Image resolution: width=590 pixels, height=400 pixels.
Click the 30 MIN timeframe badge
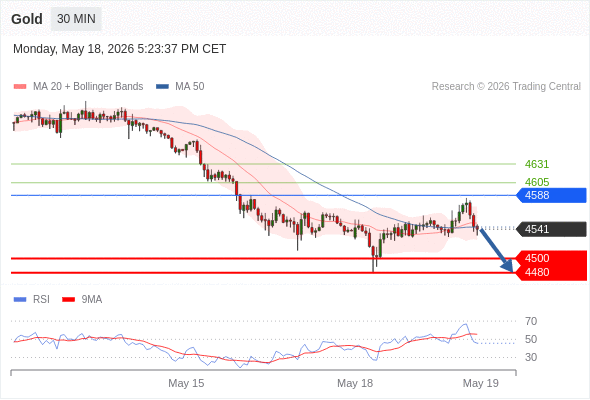tap(76, 19)
